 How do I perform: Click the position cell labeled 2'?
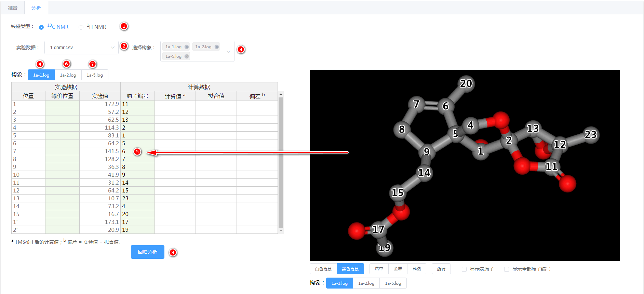[x=28, y=230]
